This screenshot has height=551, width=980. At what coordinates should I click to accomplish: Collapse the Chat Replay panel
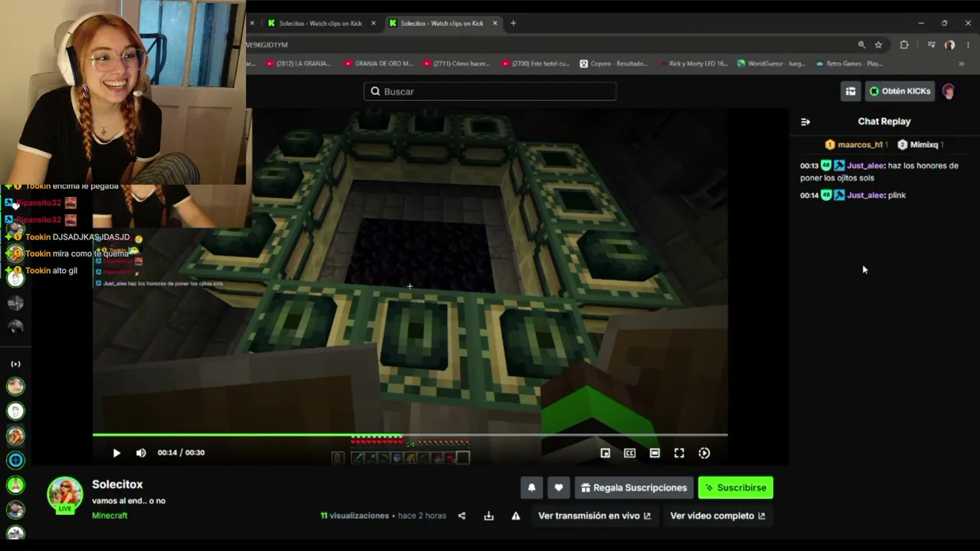click(x=805, y=122)
